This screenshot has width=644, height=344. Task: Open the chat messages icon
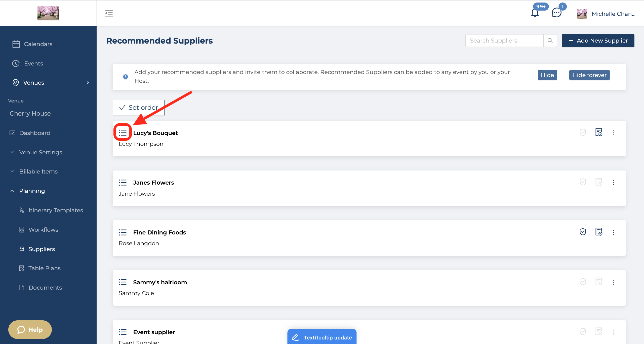(556, 13)
